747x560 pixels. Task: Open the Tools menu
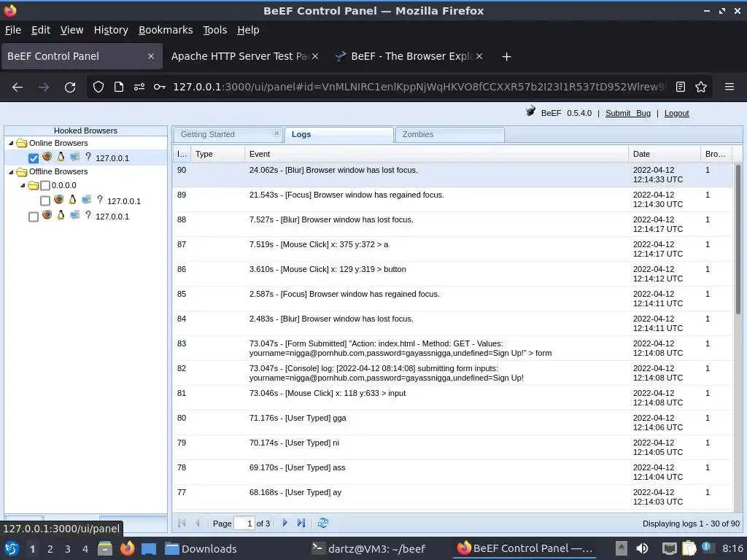[215, 30]
